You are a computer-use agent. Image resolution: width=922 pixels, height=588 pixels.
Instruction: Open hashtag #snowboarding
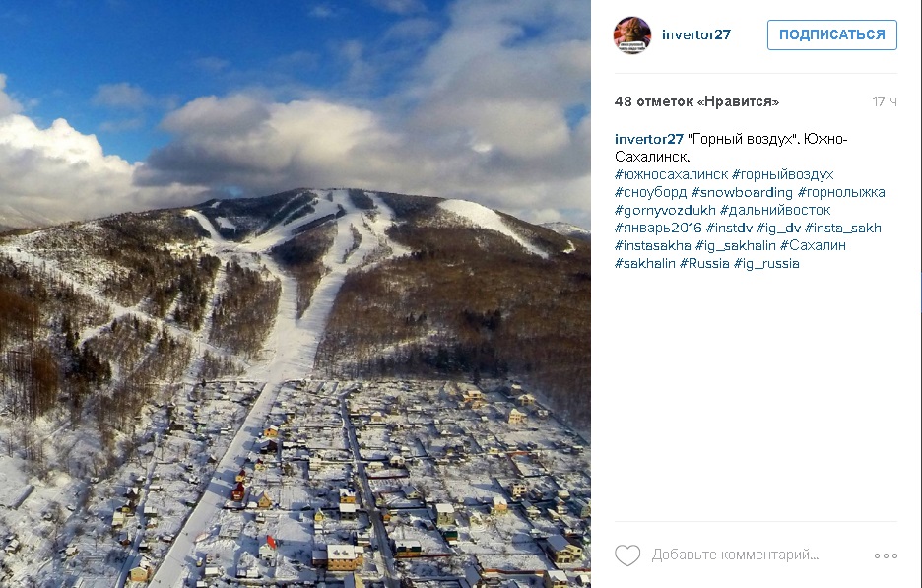point(742,193)
